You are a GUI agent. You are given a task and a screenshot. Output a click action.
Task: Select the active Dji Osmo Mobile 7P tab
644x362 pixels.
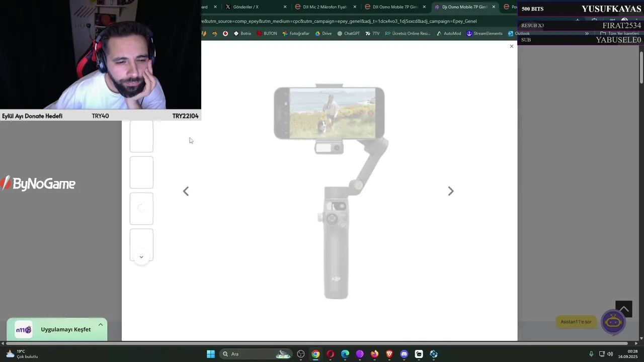(x=464, y=7)
